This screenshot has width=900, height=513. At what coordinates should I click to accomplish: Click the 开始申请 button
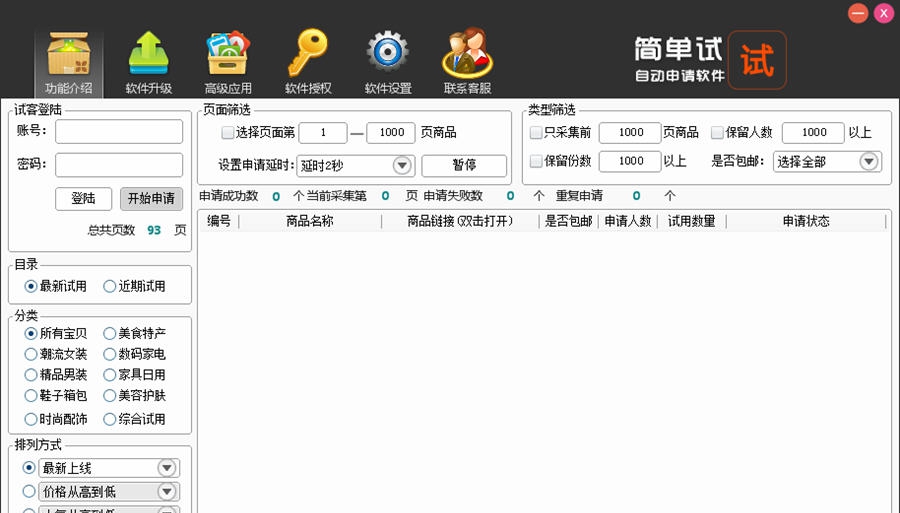coord(152,199)
